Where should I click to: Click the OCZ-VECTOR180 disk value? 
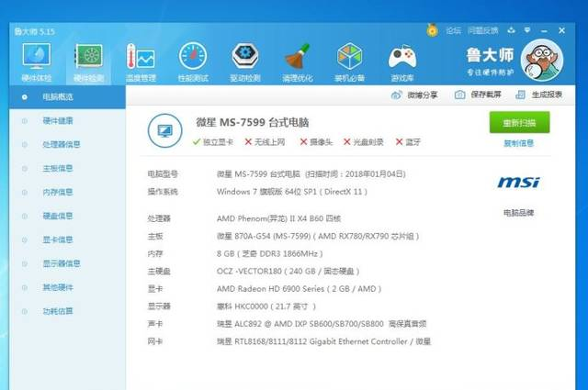[288, 272]
